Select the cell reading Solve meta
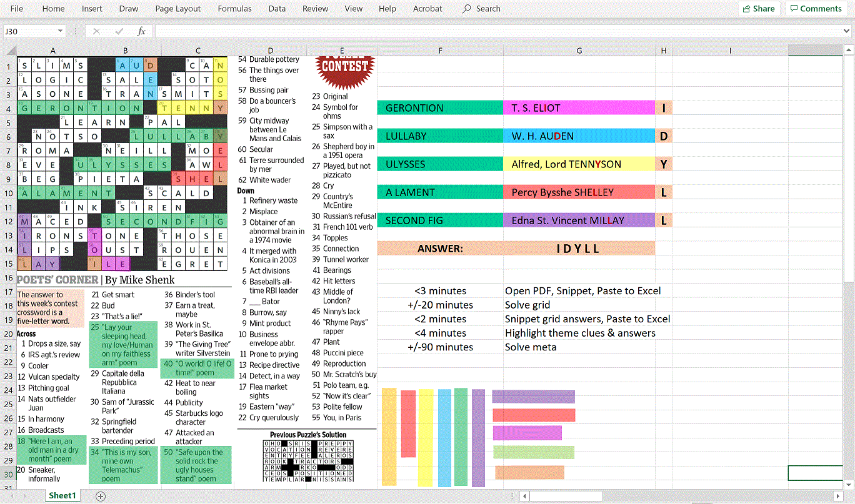Screen dimensions: 855x504 pyautogui.click(x=579, y=347)
